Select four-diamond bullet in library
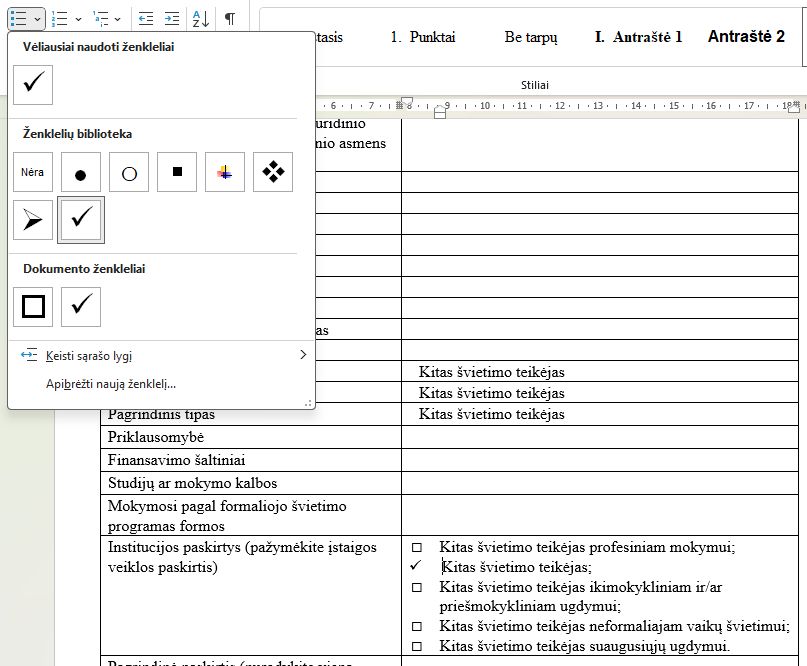Screen dimensions: 807x666 coord(273,172)
